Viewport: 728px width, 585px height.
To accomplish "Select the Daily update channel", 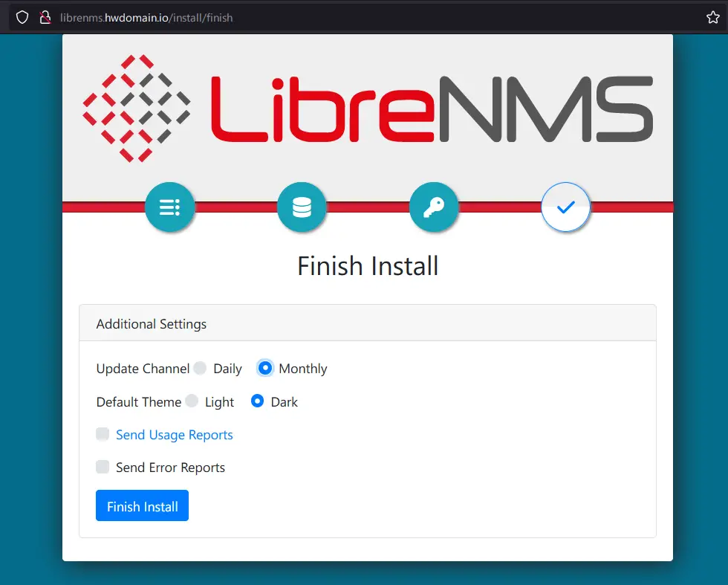I will (200, 368).
